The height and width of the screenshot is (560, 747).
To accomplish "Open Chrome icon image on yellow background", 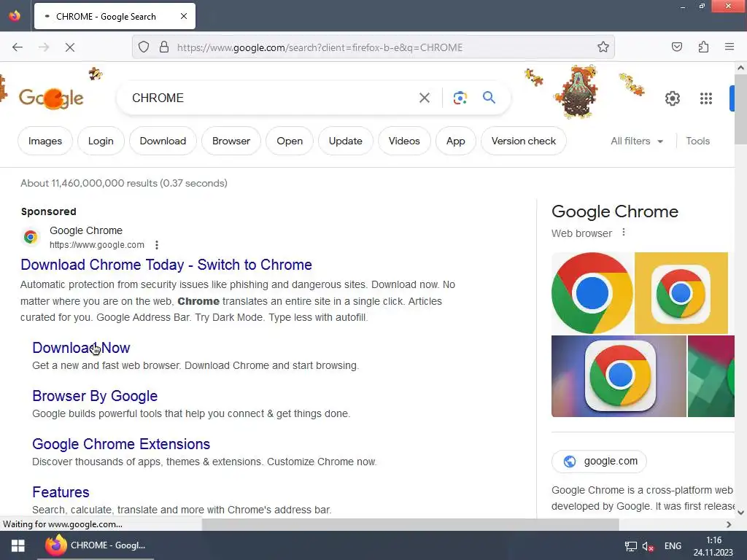I will click(681, 293).
